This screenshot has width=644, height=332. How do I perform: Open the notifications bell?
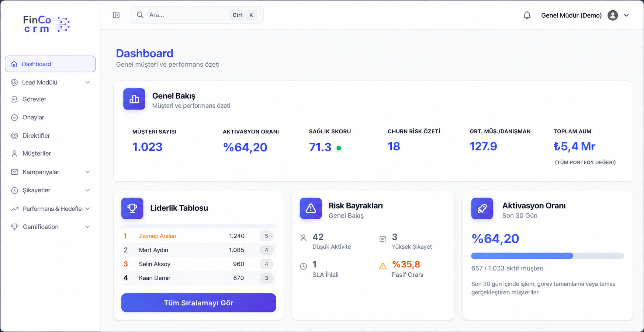527,15
